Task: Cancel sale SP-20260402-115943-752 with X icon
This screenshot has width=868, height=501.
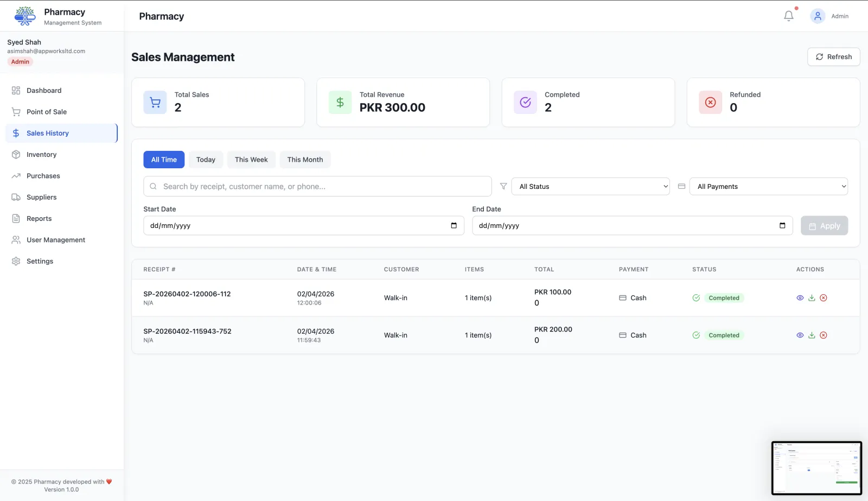Action: click(824, 335)
